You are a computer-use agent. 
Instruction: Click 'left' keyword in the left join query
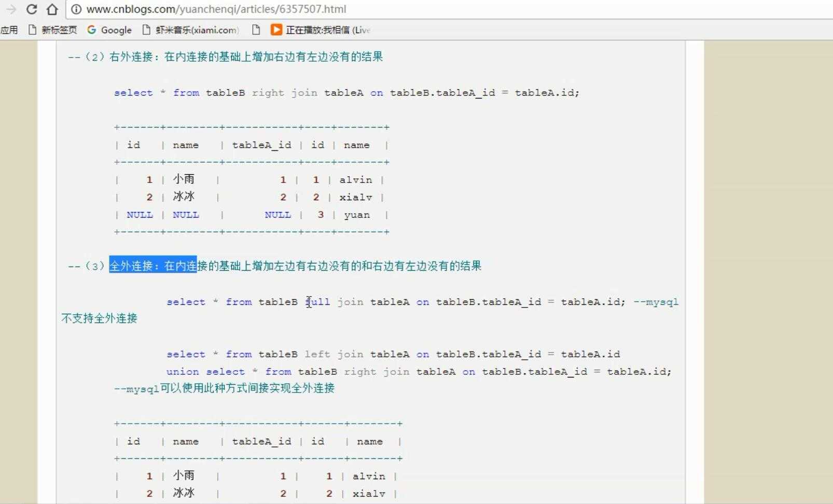317,354
